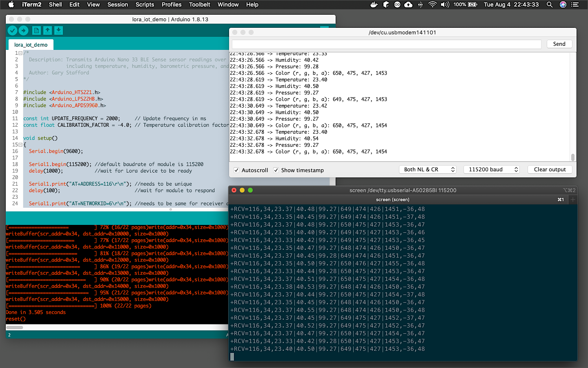This screenshot has height=368, width=588.
Task: Open the Scripts menu
Action: 145,4
